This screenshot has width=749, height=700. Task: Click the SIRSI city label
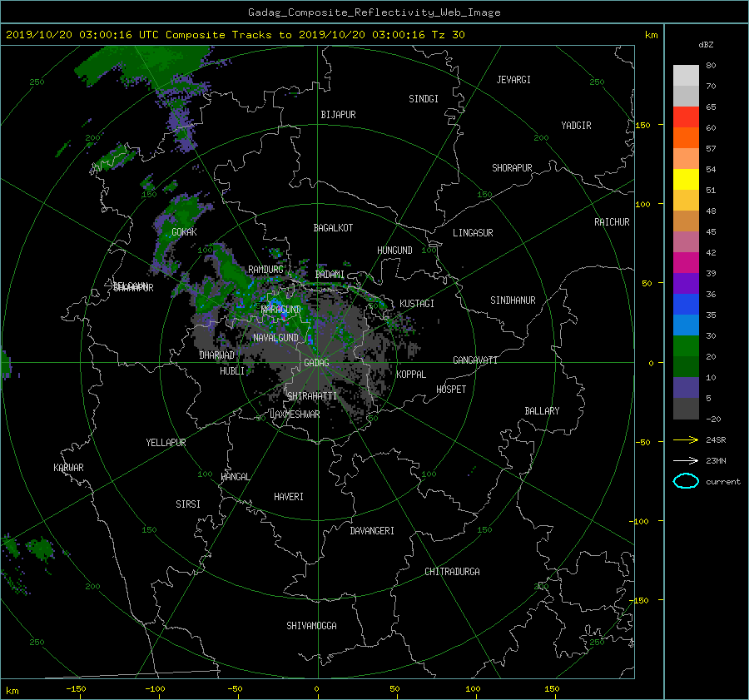[188, 504]
